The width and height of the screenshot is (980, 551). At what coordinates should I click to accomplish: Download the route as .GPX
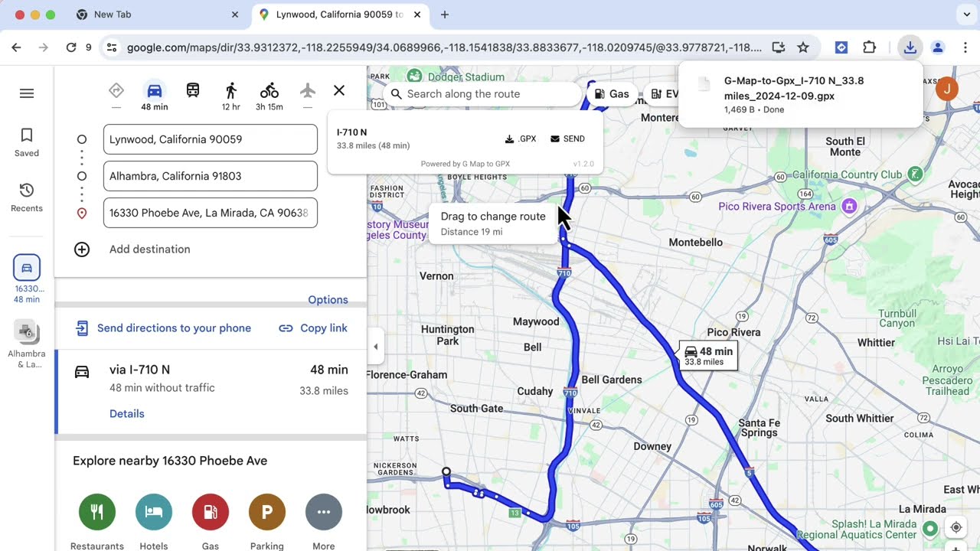(x=521, y=139)
